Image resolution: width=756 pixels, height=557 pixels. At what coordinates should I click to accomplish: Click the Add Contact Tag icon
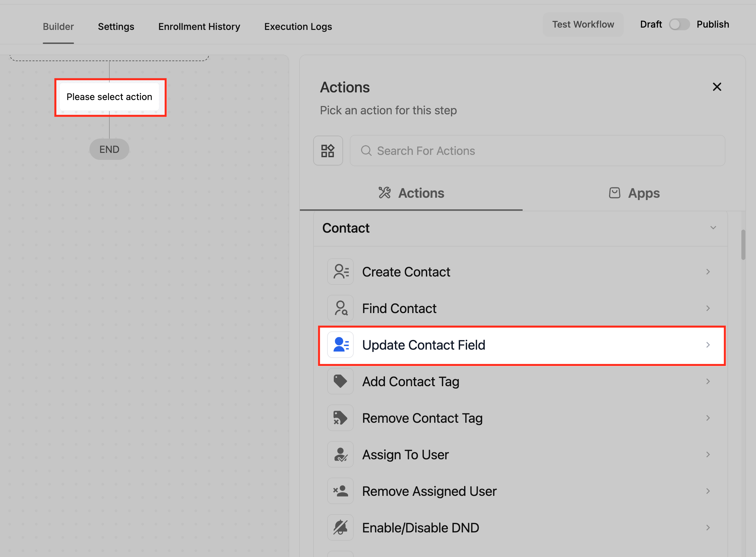(340, 381)
